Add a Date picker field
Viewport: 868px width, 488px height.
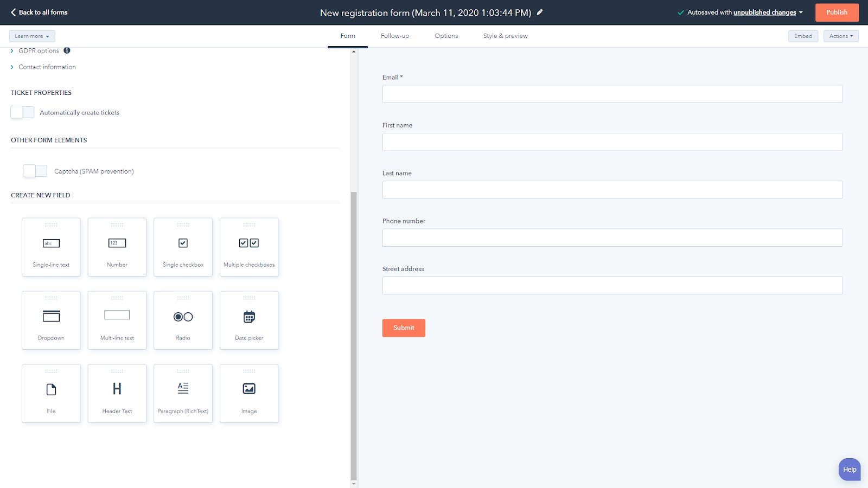pyautogui.click(x=248, y=320)
